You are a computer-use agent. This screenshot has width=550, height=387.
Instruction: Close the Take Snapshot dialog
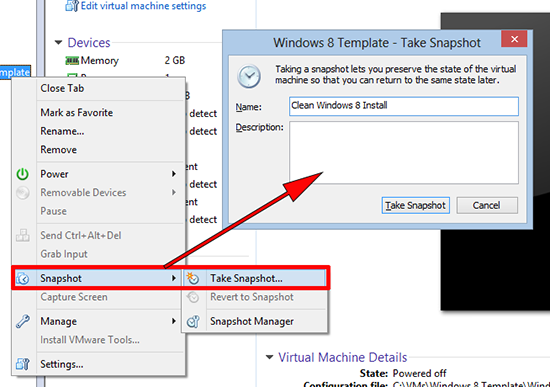pos(514,39)
